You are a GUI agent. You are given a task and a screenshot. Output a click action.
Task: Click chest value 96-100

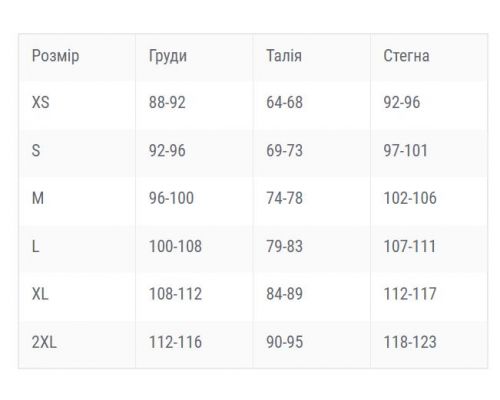coord(171,198)
